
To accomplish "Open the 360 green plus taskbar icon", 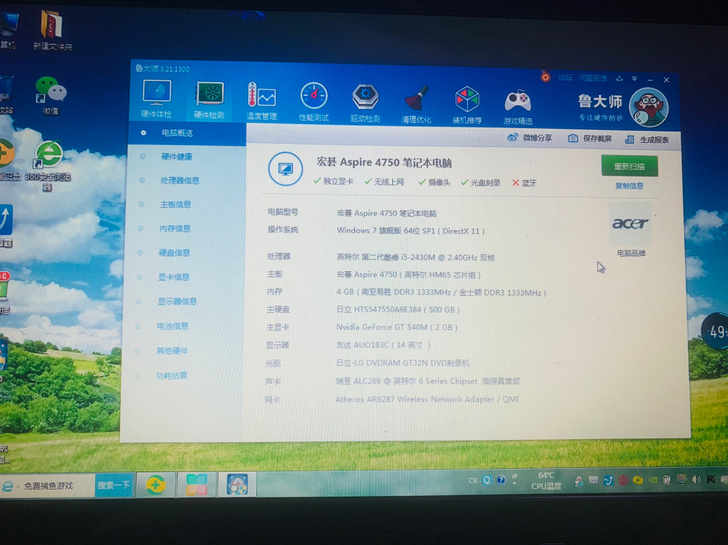I will point(156,485).
